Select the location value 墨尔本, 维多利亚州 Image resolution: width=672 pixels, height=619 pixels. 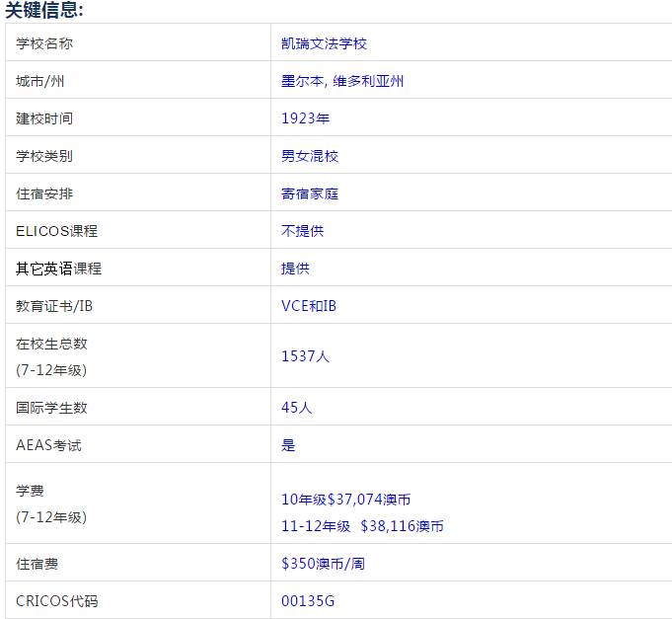(x=341, y=81)
